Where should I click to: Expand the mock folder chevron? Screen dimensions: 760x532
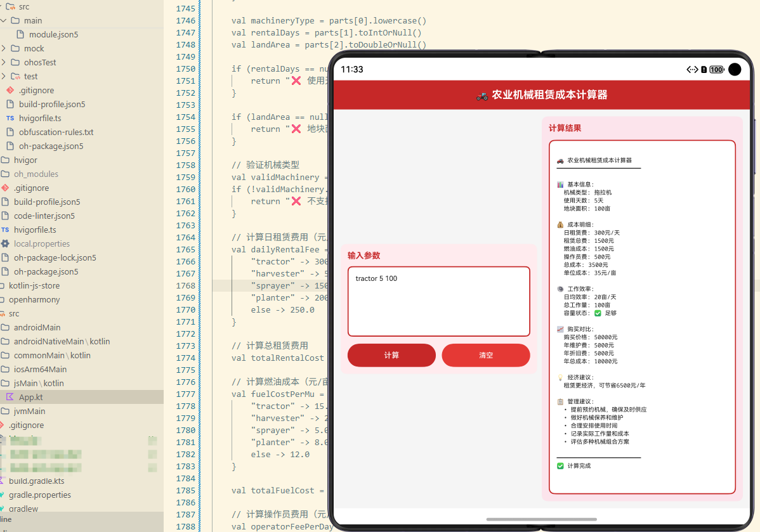[3, 48]
